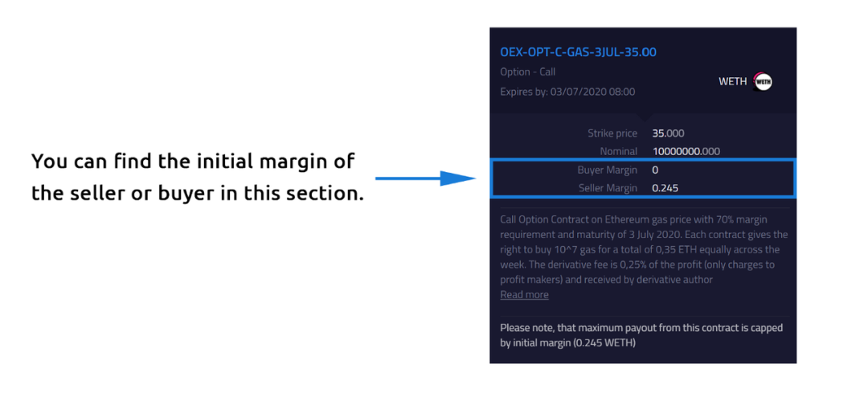Click the Buyer Margin value 0
The image size is (868, 397).
tap(655, 170)
